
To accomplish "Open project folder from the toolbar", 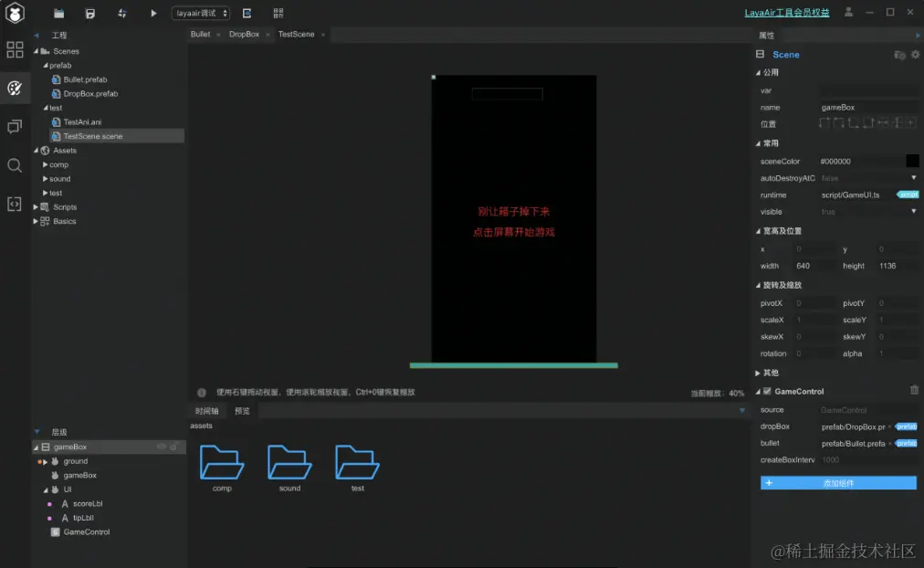I will [58, 13].
